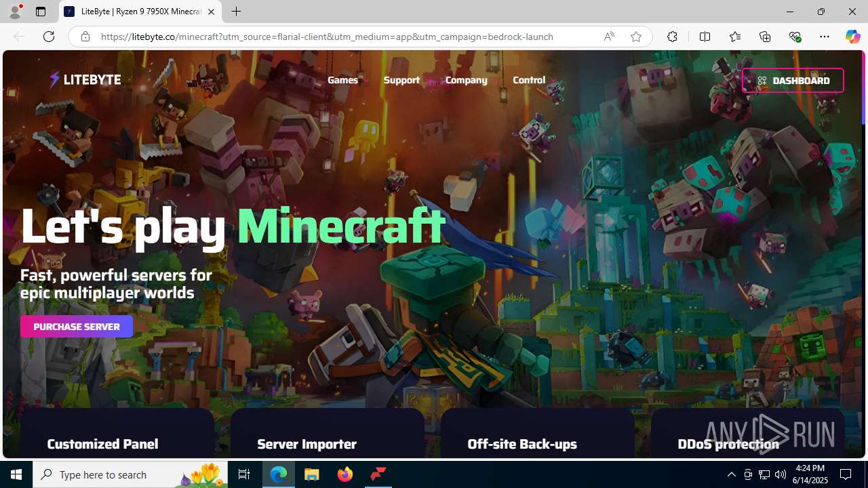Viewport: 868px width, 488px height.
Task: Open the Off-site Back-ups card
Action: tap(538, 434)
